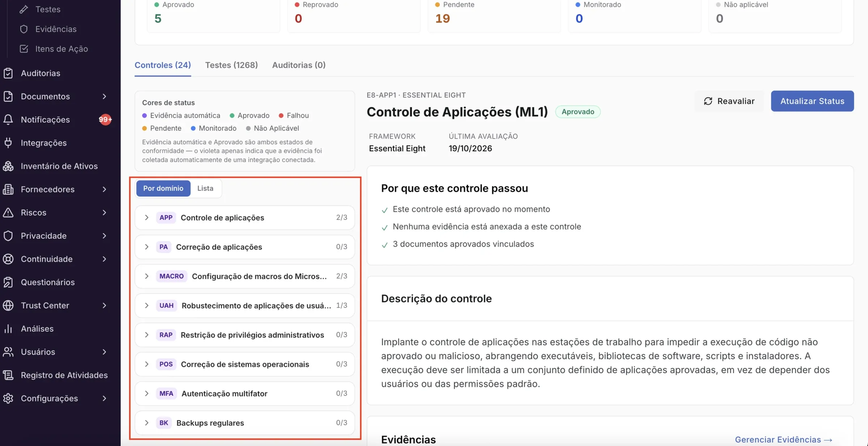868x446 pixels.
Task: Switch to the Auditorias (0) tab
Action: 299,65
